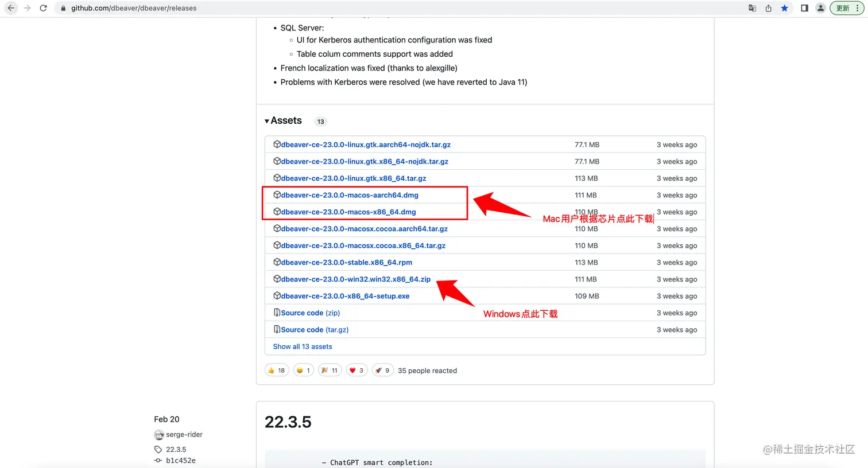Download linux.gtk.x86_64-nojdk.tar.gz asset
868x468 pixels.
click(365, 161)
